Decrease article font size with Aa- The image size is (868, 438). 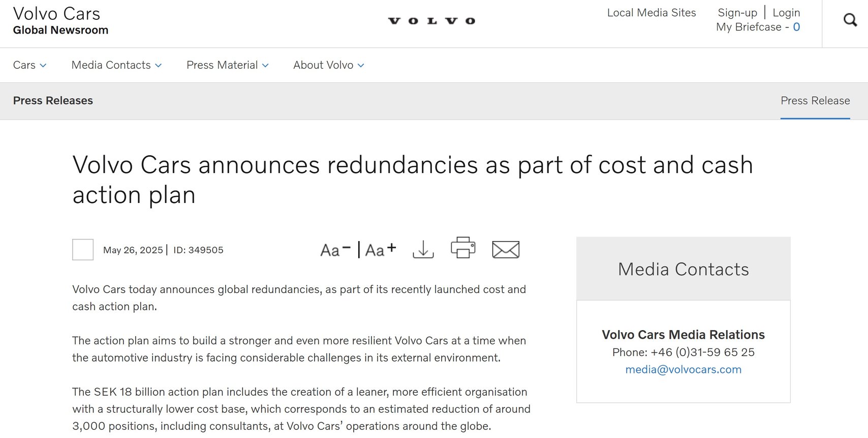click(335, 250)
